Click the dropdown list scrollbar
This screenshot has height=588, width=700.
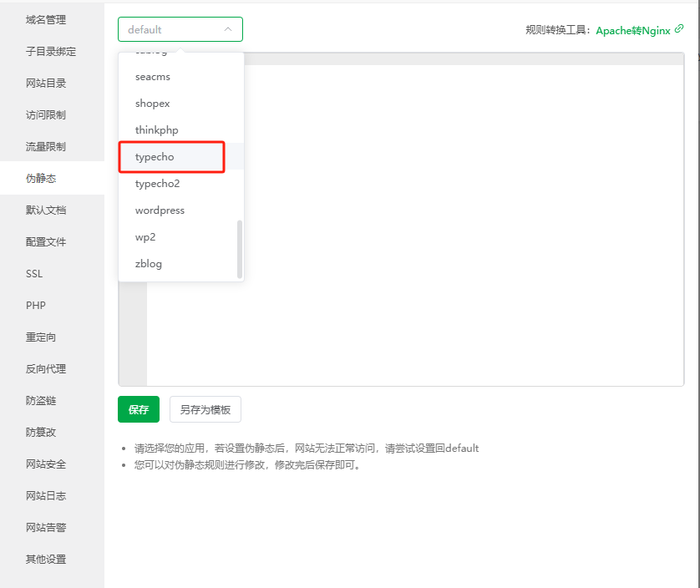pyautogui.click(x=240, y=248)
